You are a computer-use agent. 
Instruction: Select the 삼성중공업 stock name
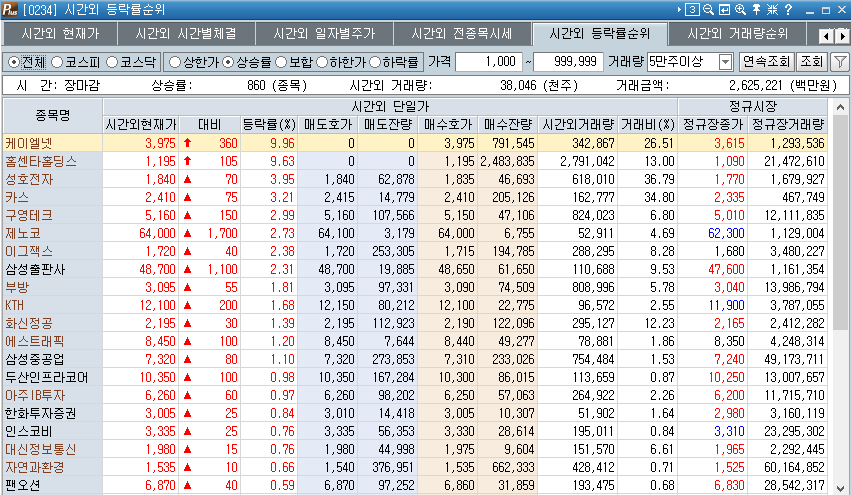[x=35, y=359]
